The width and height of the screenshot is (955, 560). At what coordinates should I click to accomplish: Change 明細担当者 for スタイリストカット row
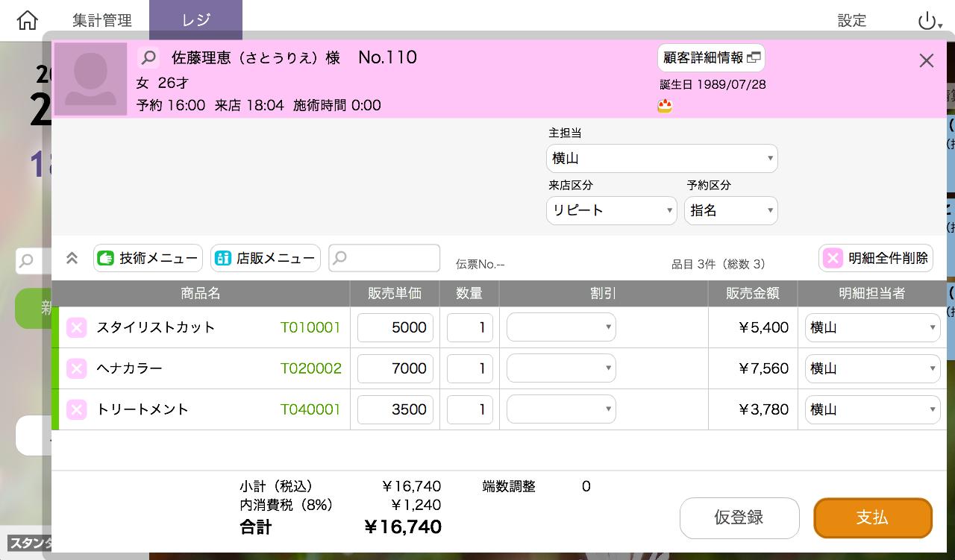873,327
